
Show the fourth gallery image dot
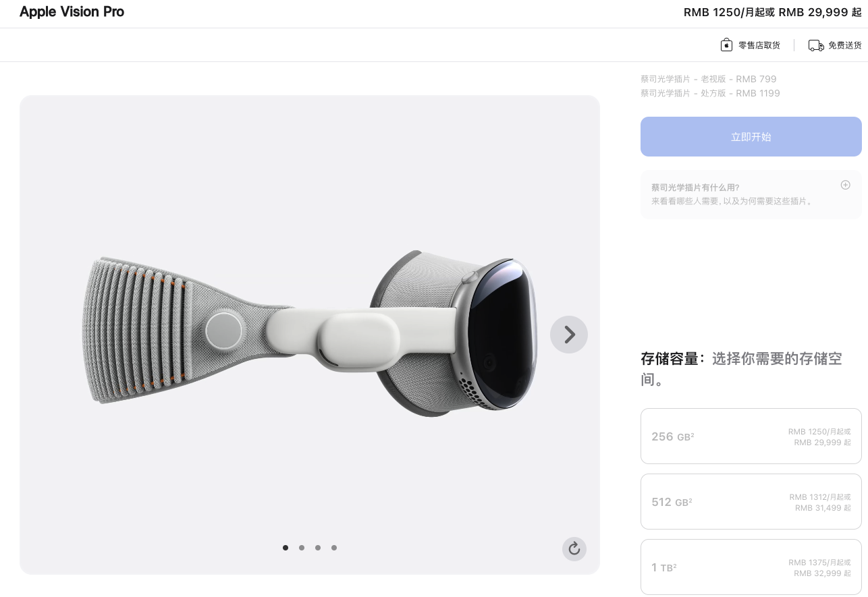(334, 548)
